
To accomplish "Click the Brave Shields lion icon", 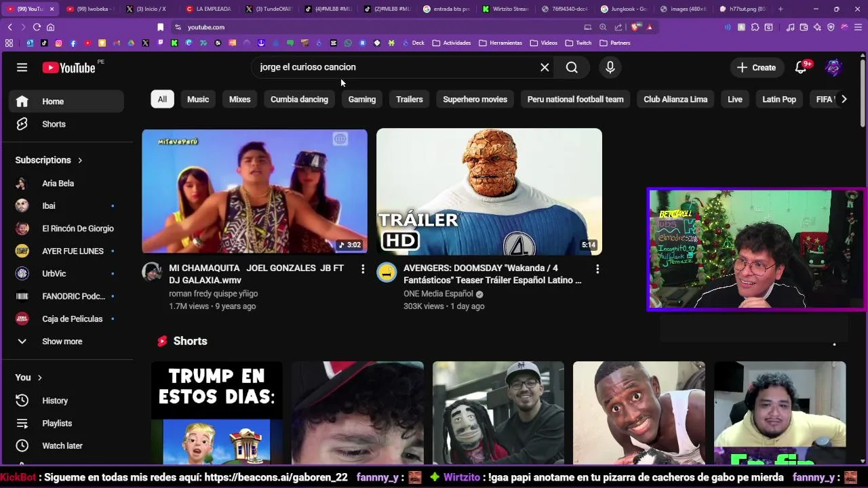I will pyautogui.click(x=635, y=27).
